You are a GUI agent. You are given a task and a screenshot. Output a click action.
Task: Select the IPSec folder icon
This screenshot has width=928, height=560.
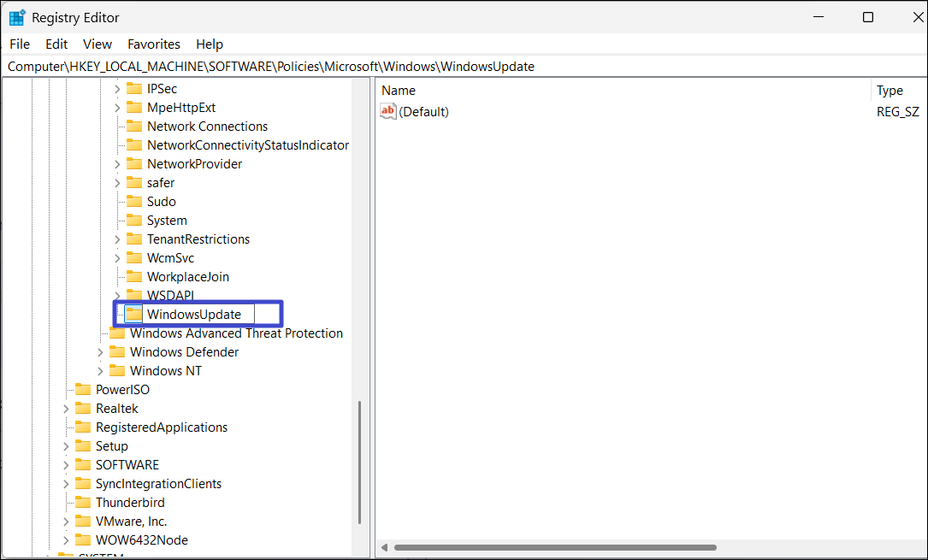click(134, 89)
